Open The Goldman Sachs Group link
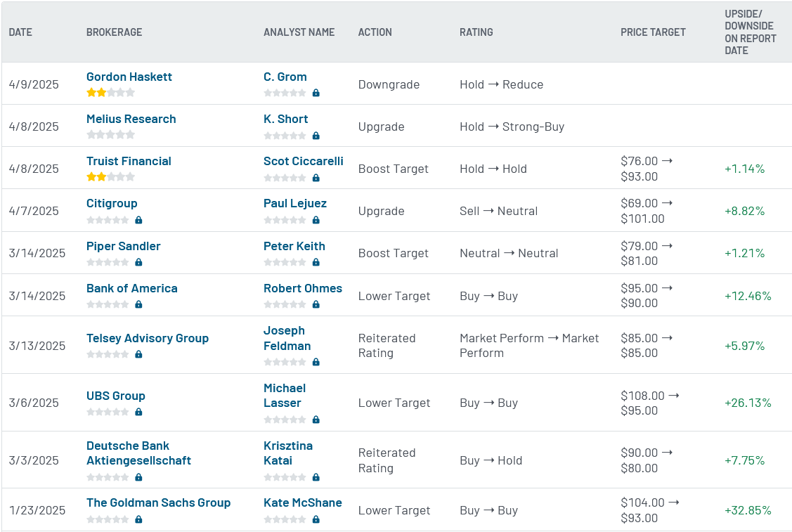Image resolution: width=792 pixels, height=532 pixels. pyautogui.click(x=159, y=502)
